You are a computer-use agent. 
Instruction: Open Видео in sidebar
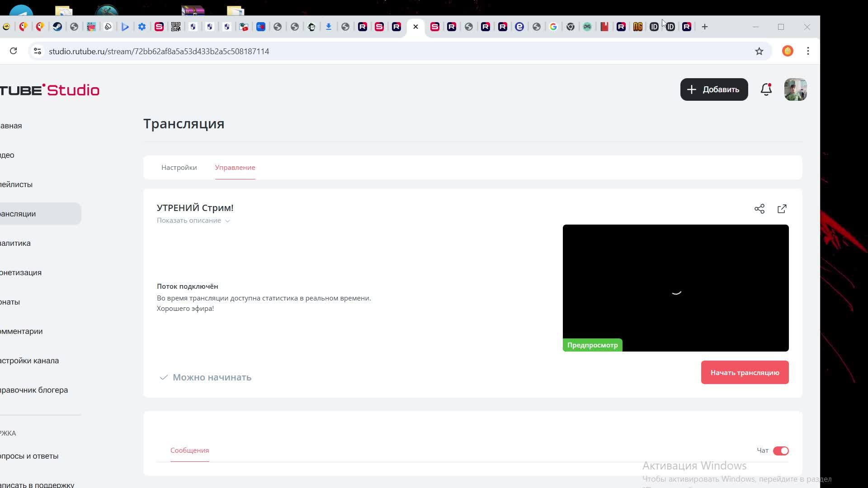pos(7,155)
